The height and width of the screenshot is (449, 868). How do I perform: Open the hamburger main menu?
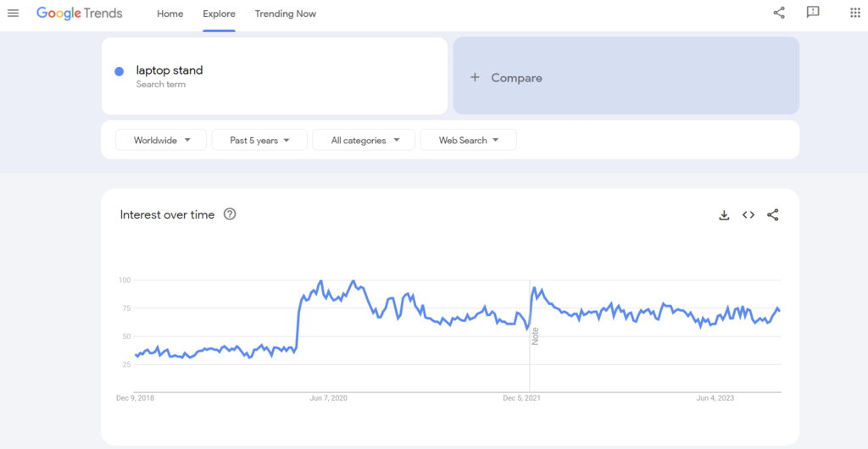click(13, 14)
